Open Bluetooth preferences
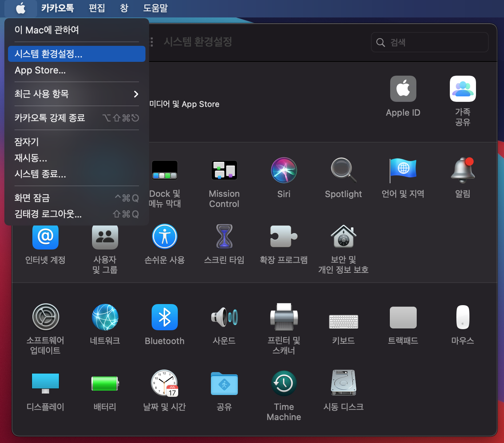This screenshot has height=443, width=504. tap(165, 325)
